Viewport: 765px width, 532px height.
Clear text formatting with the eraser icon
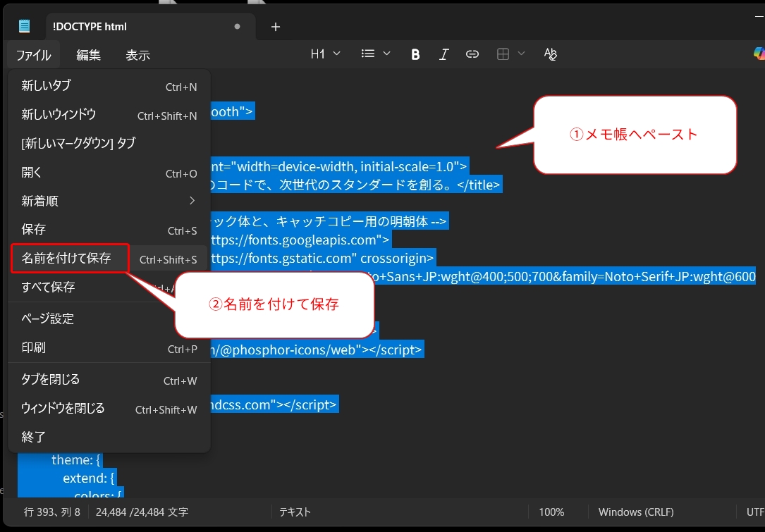(x=551, y=54)
